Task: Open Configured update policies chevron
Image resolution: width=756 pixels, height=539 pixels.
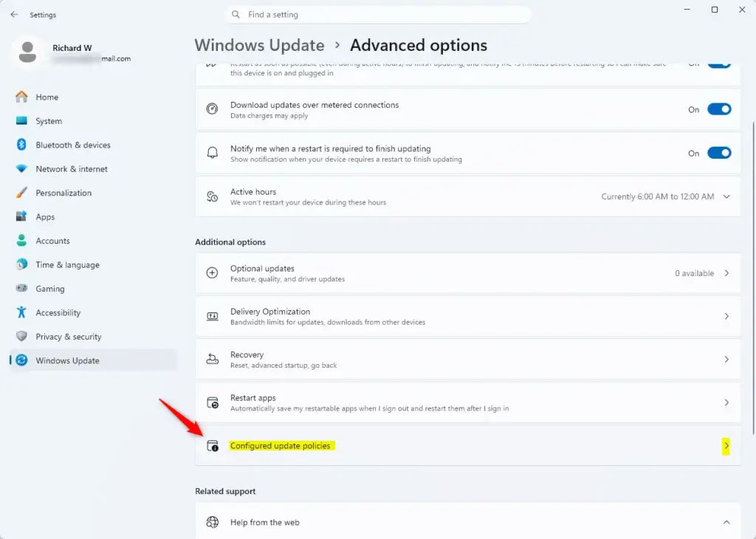Action: [726, 446]
